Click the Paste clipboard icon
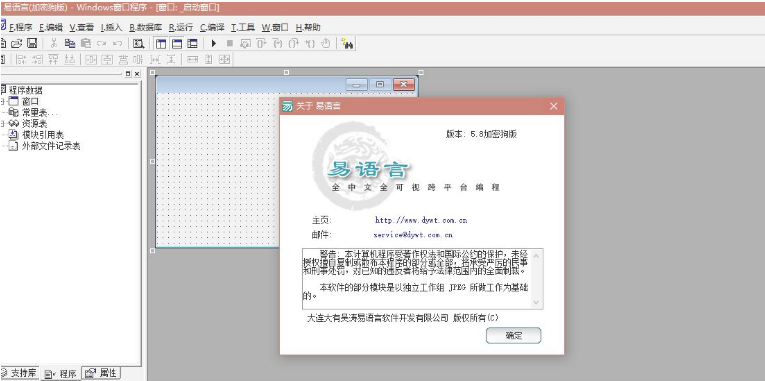Image resolution: width=765 pixels, height=381 pixels. click(x=86, y=43)
